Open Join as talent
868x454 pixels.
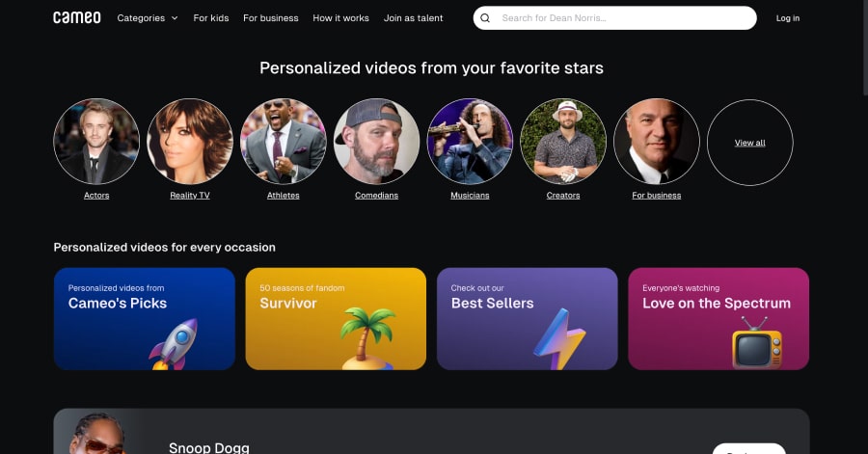click(x=414, y=18)
